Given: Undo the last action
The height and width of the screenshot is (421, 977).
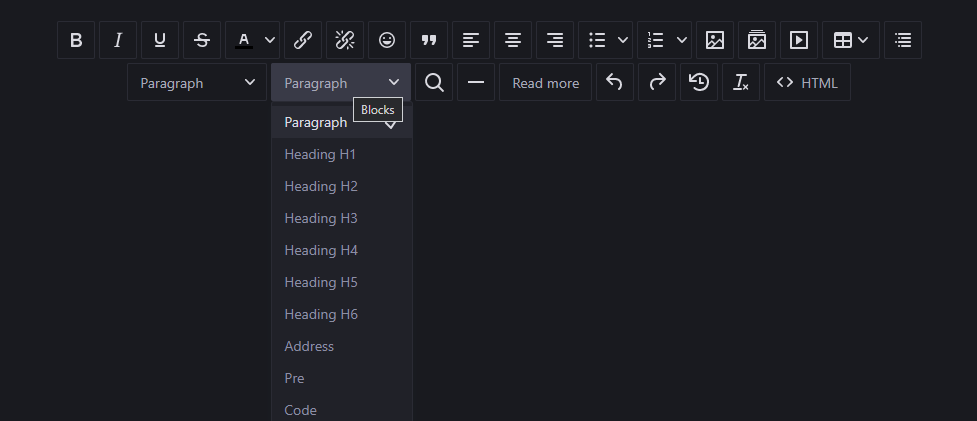Looking at the screenshot, I should (x=615, y=82).
